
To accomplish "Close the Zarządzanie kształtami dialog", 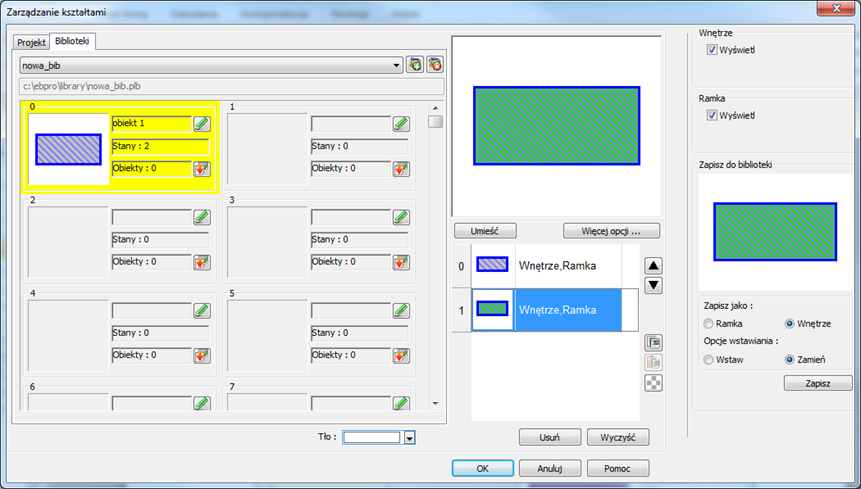I will pyautogui.click(x=836, y=8).
